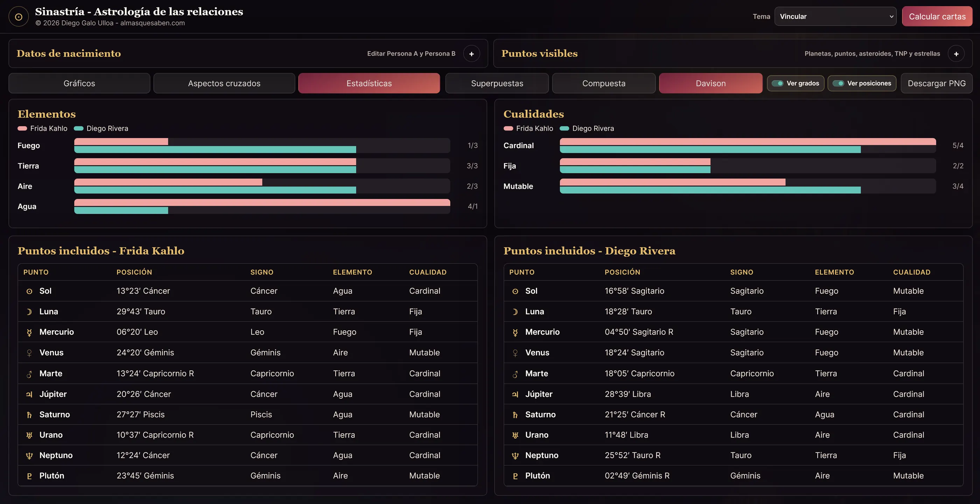Open the Gráficos tab
980x504 pixels.
[x=79, y=83]
